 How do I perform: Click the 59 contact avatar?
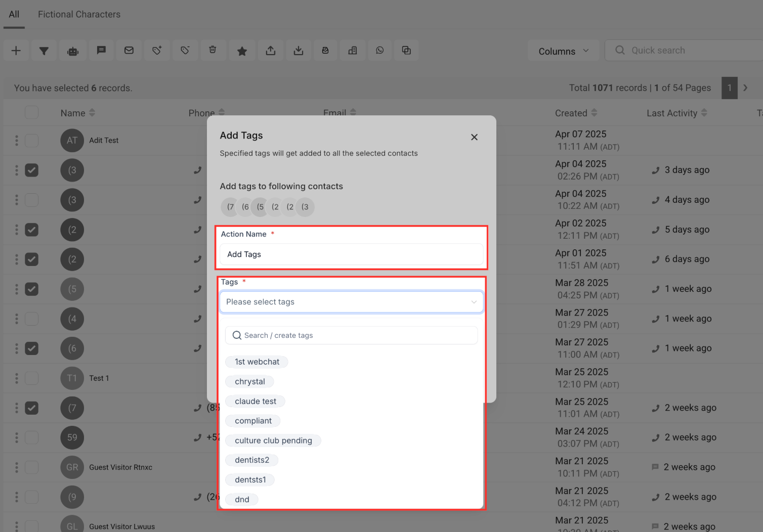pos(72,437)
